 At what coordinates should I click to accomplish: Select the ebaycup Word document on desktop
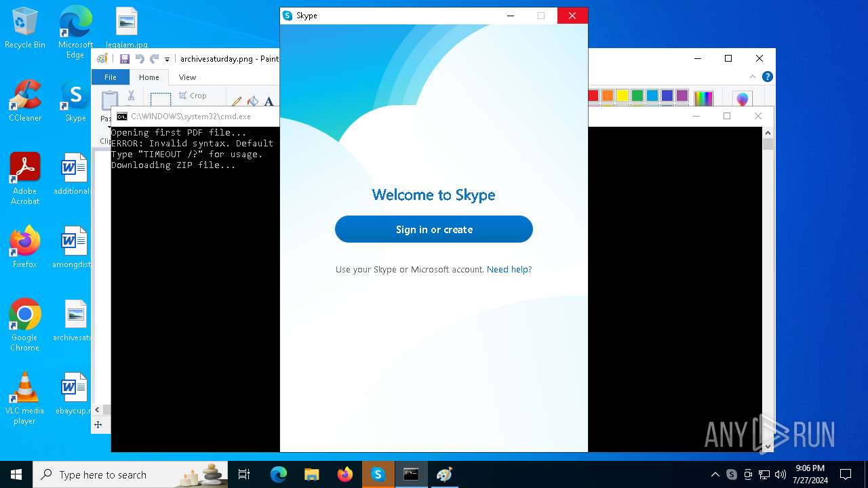[73, 394]
